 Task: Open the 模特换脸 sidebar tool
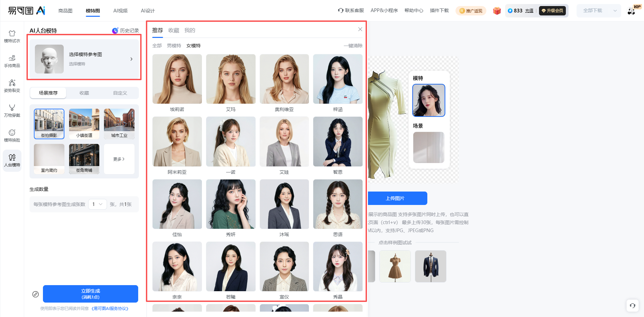coord(12,136)
